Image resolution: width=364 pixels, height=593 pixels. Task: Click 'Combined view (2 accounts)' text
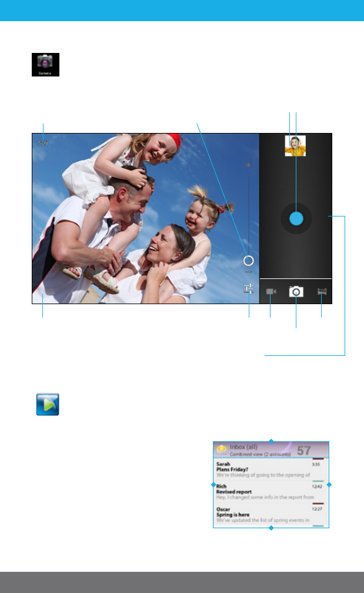point(260,454)
